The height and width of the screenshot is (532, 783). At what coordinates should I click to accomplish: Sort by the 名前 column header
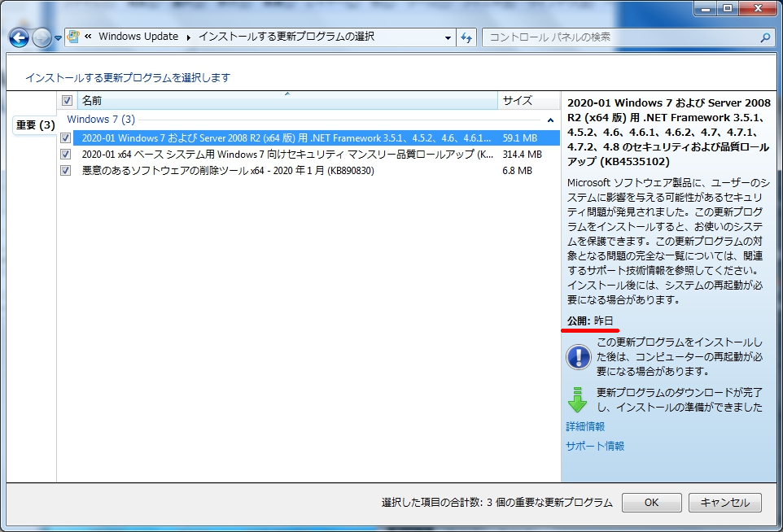click(x=285, y=101)
